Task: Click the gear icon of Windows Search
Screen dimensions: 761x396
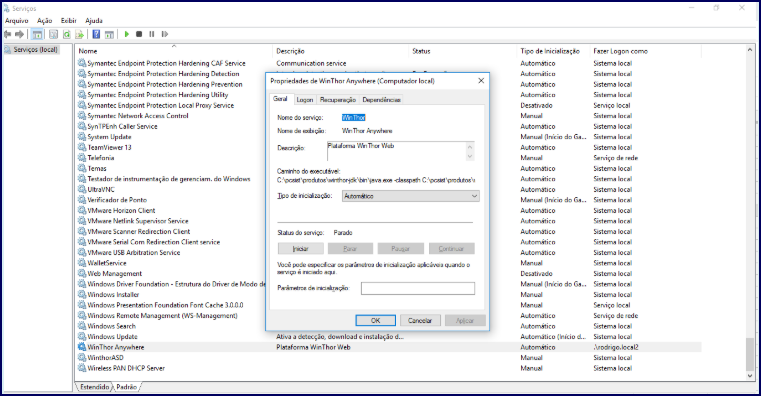Action: tap(82, 326)
